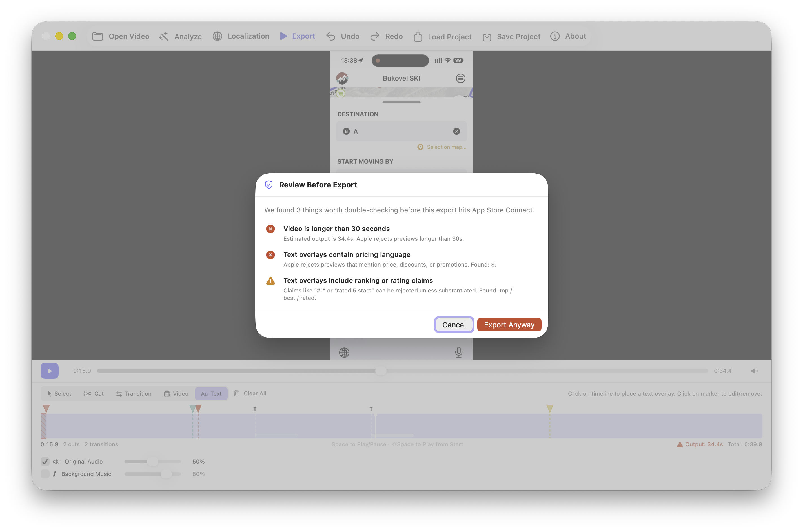This screenshot has height=532, width=803.
Task: Open the Localization globe option
Action: [241, 36]
